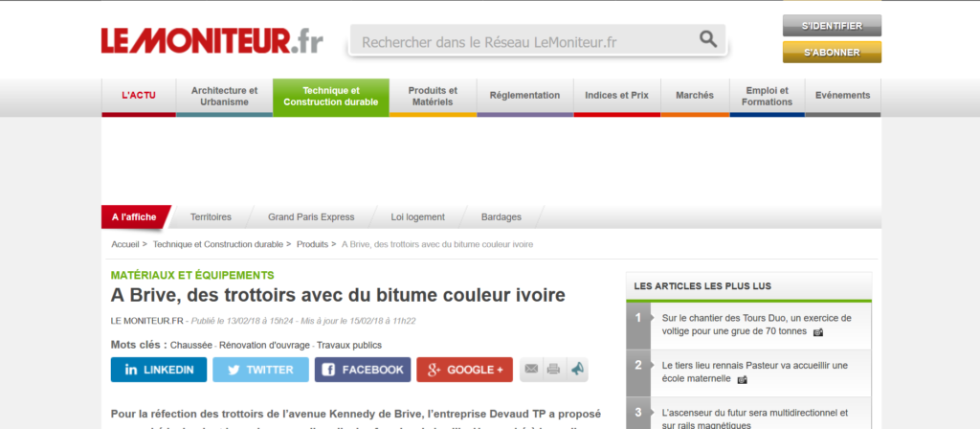Select the Bardages tab
980x429 pixels.
tap(501, 217)
